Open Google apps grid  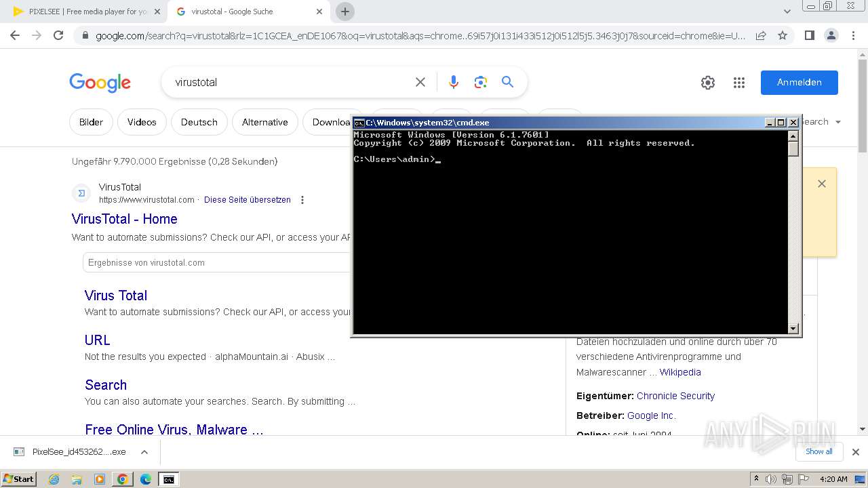click(739, 83)
